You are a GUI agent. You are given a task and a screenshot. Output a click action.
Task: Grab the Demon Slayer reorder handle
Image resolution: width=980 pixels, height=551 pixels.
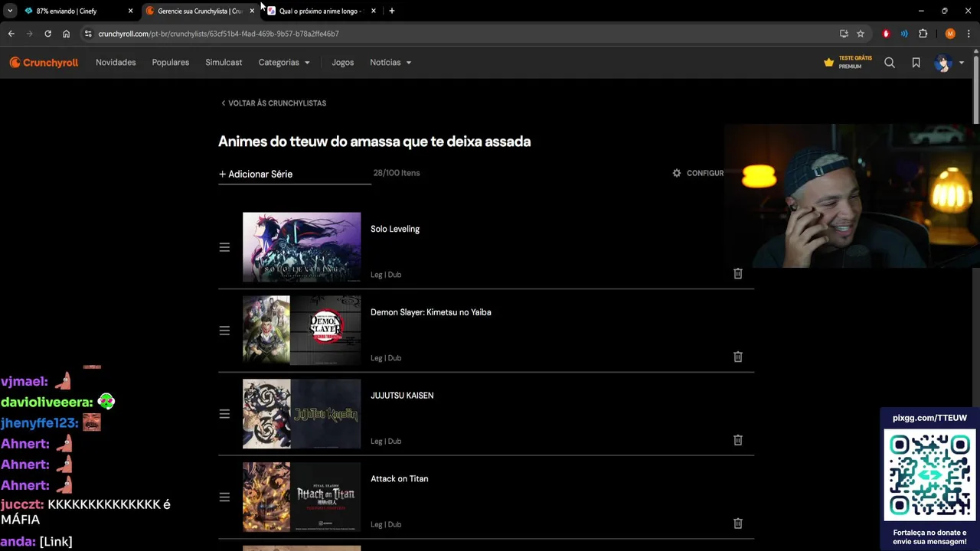coord(224,331)
